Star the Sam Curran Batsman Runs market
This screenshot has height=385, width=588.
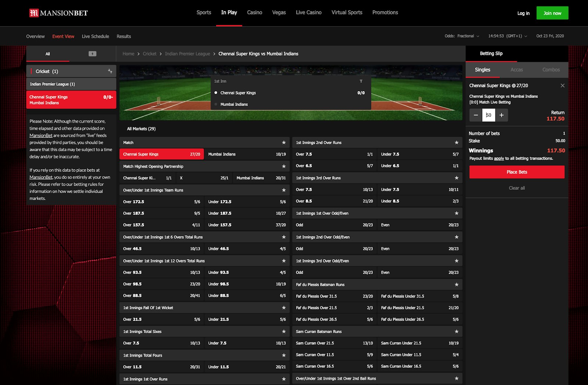(456, 331)
